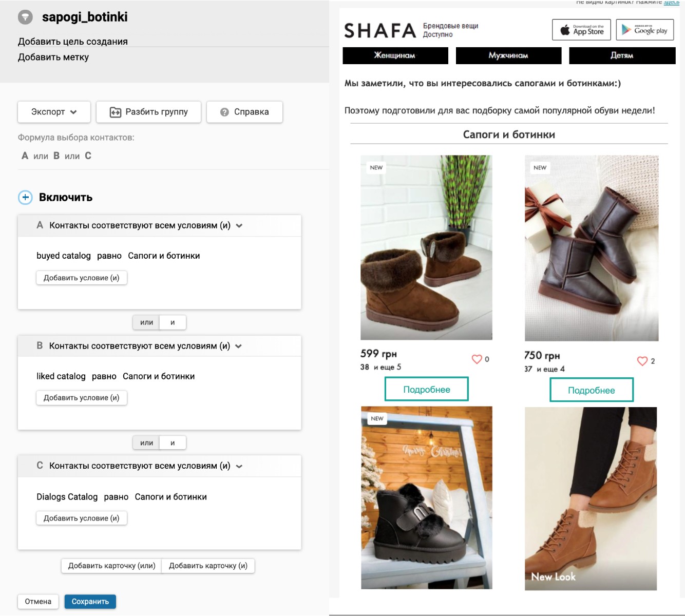This screenshot has width=685, height=616.
Task: Click the 'Dialogs Catalog' condition in card C
Action: (x=67, y=497)
